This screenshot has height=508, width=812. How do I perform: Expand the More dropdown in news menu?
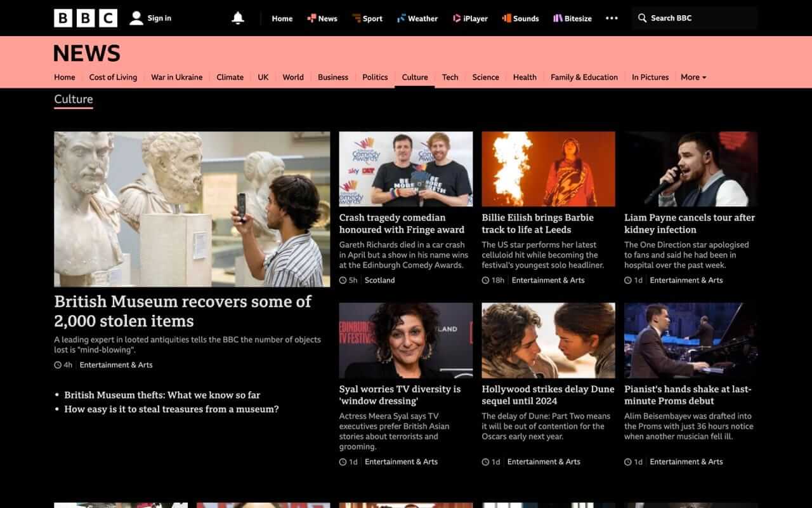point(693,77)
